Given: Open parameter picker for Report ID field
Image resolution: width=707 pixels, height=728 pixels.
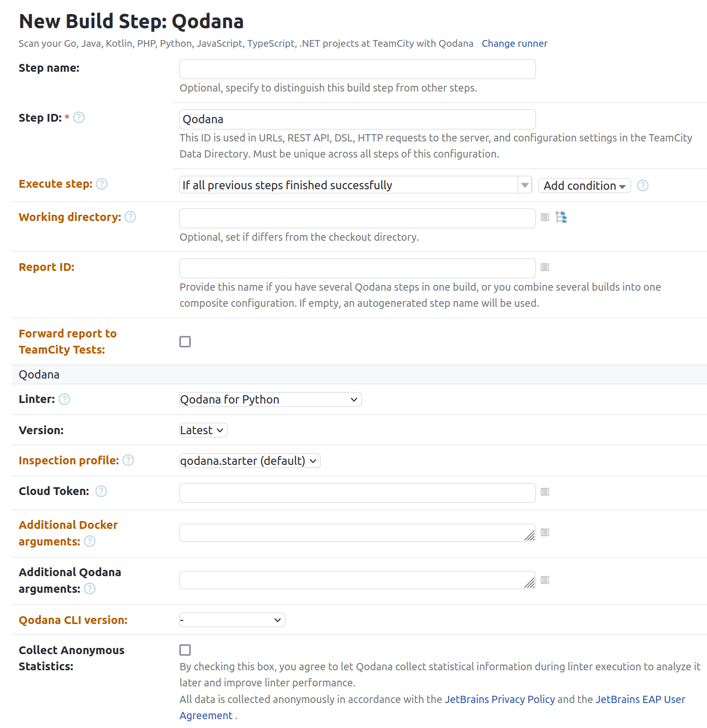Looking at the screenshot, I should pos(544,267).
